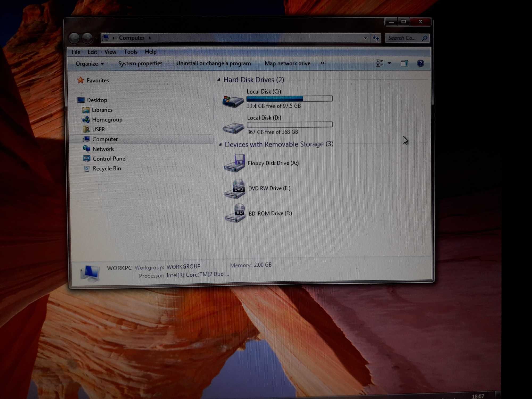
Task: Click the Map Network Drive button
Action: pyautogui.click(x=287, y=63)
